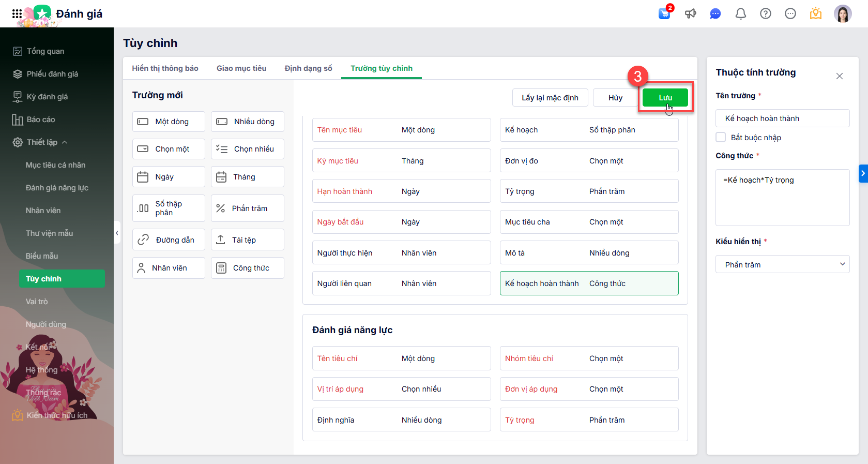Open the blue chat messages icon

tap(715, 13)
